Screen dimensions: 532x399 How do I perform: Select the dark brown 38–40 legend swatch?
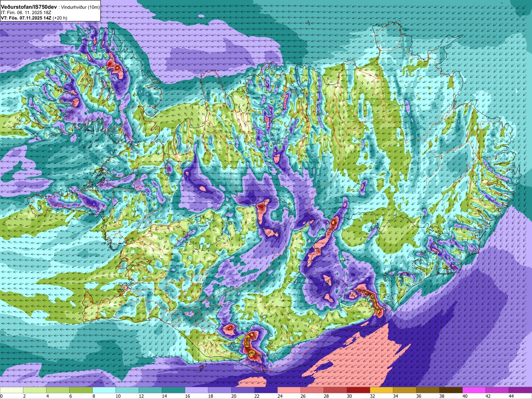tap(451, 390)
